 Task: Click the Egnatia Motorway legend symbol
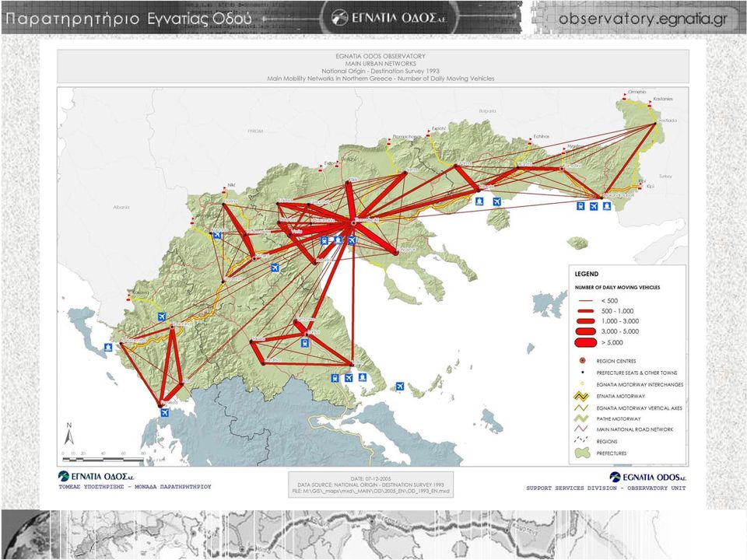582,396
